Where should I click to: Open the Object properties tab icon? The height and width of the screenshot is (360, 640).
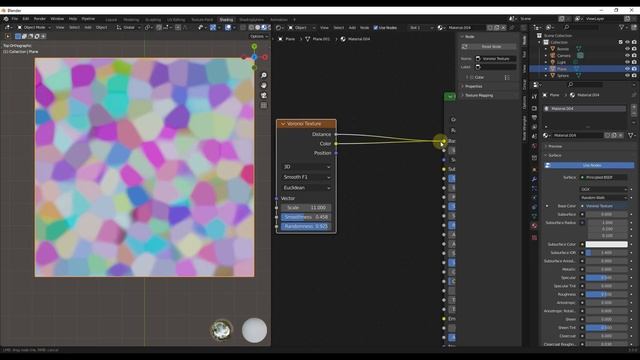coord(534,169)
